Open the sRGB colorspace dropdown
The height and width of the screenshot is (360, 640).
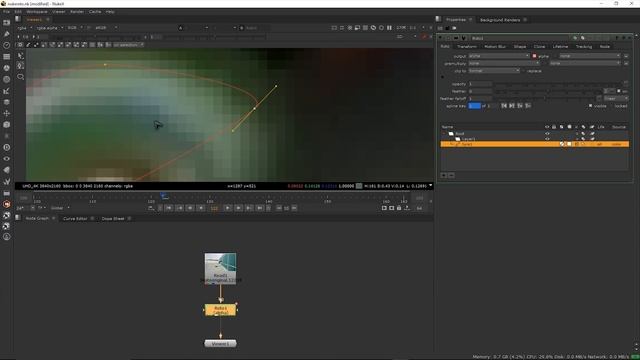coord(106,28)
